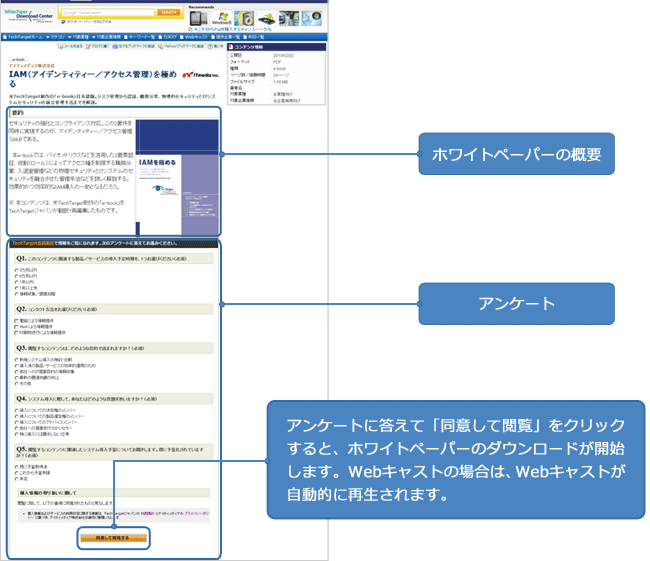Image resolution: width=650 pixels, height=561 pixels.
Task: Click the e-book tag above the title
Action: [x=18, y=60]
